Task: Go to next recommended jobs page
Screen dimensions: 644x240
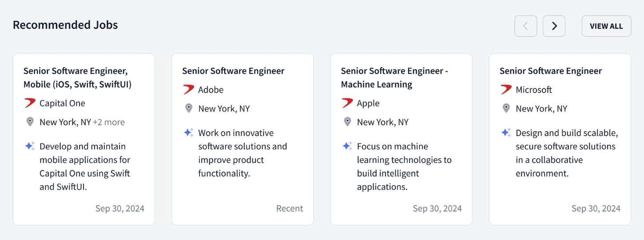Action: 554,26
